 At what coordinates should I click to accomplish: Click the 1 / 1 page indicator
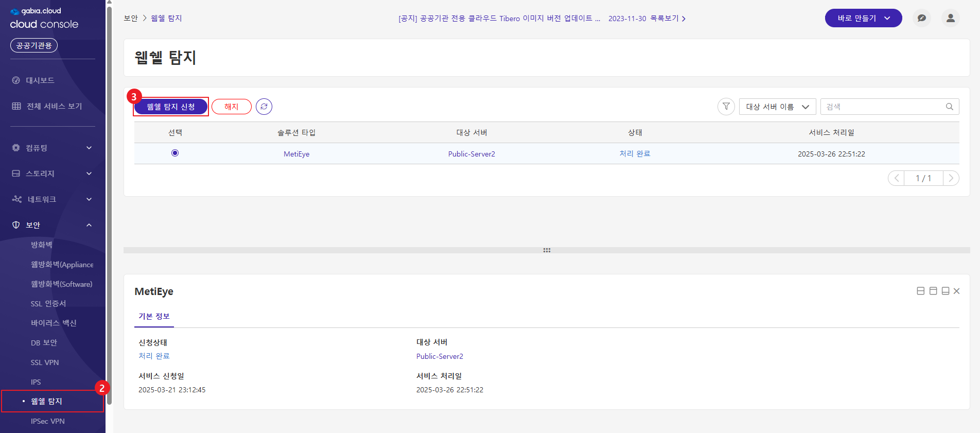(923, 178)
